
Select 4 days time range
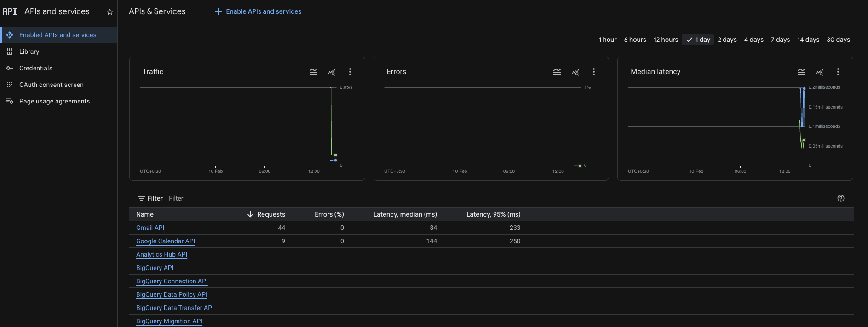(x=754, y=40)
